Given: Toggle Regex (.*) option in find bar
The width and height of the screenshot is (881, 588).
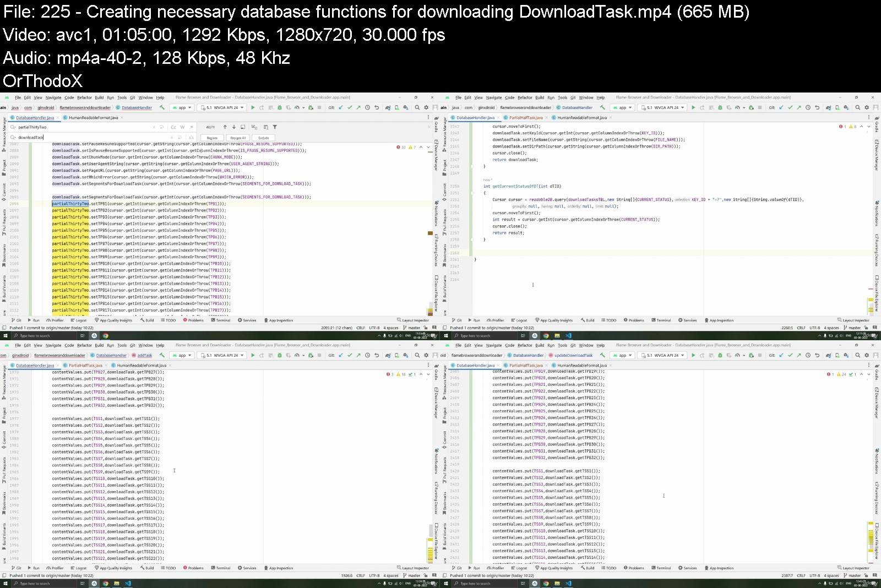Looking at the screenshot, I should pos(191,127).
